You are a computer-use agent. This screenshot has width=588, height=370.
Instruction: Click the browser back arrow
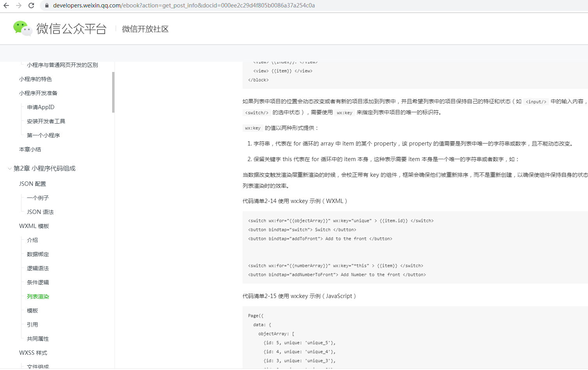pos(7,6)
